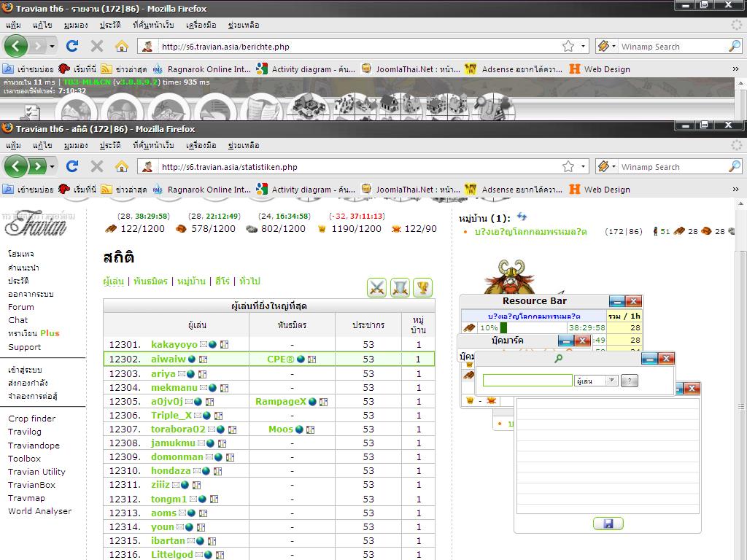Open the แฟ้ม menu in the statistiken window
Image resolution: width=747 pixels, height=560 pixels.
(x=13, y=145)
